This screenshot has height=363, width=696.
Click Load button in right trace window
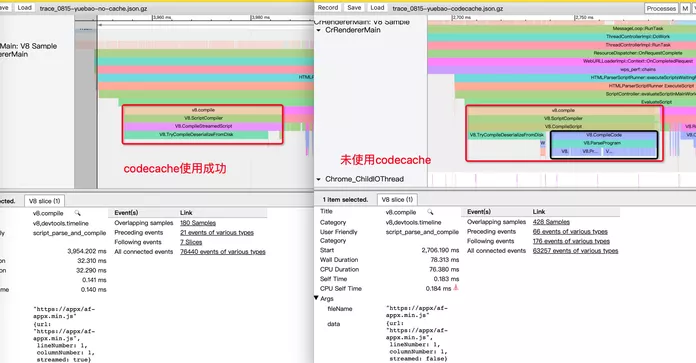(377, 8)
